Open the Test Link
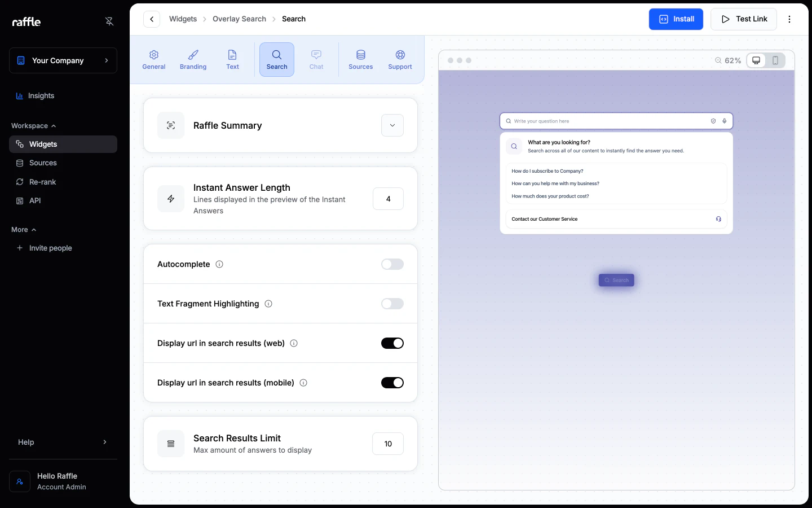812x508 pixels. coord(744,19)
